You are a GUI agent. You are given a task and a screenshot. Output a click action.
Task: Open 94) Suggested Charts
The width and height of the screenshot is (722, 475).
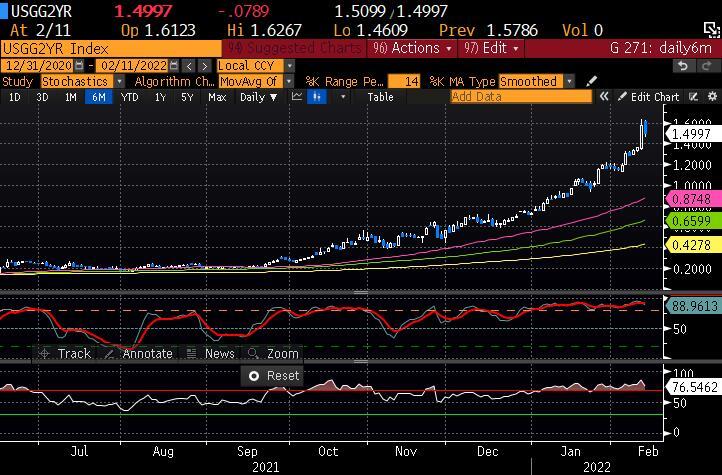pyautogui.click(x=295, y=48)
